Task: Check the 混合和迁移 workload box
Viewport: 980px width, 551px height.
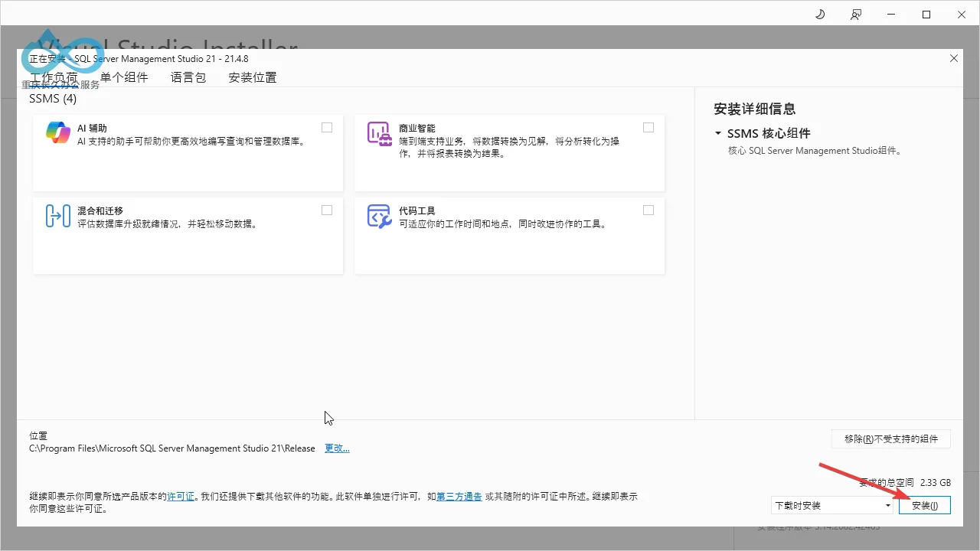Action: point(327,210)
